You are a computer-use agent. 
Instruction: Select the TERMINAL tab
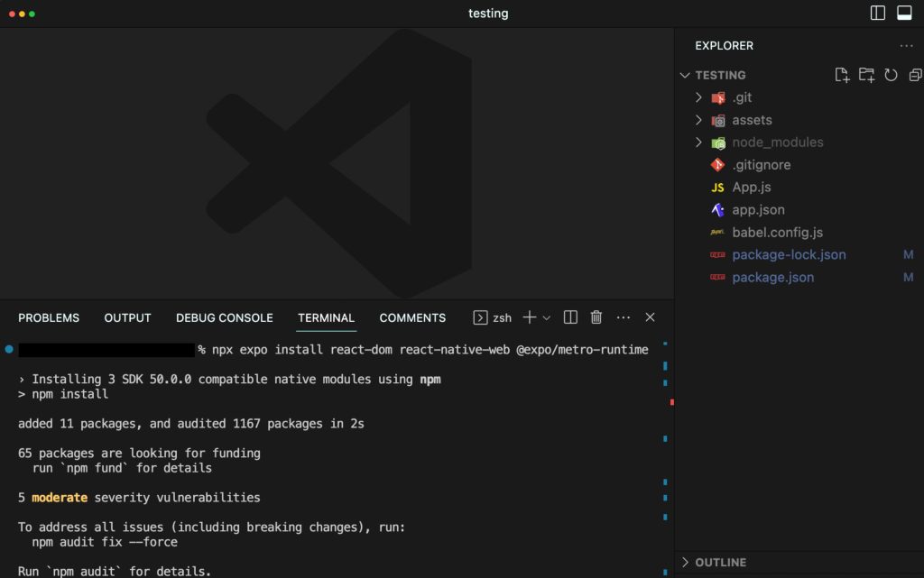(326, 317)
